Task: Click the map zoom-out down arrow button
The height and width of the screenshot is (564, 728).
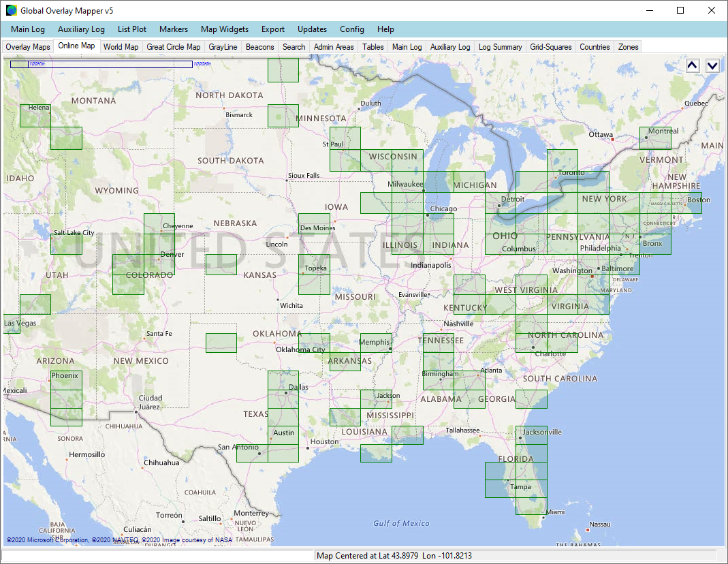Action: pyautogui.click(x=712, y=65)
